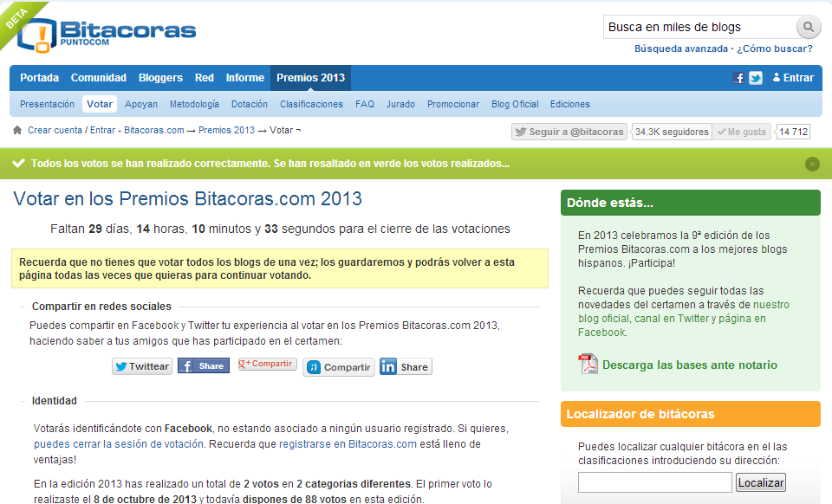This screenshot has height=504, width=832.
Task: Click the Dónde estás... panel header
Action: [691, 203]
